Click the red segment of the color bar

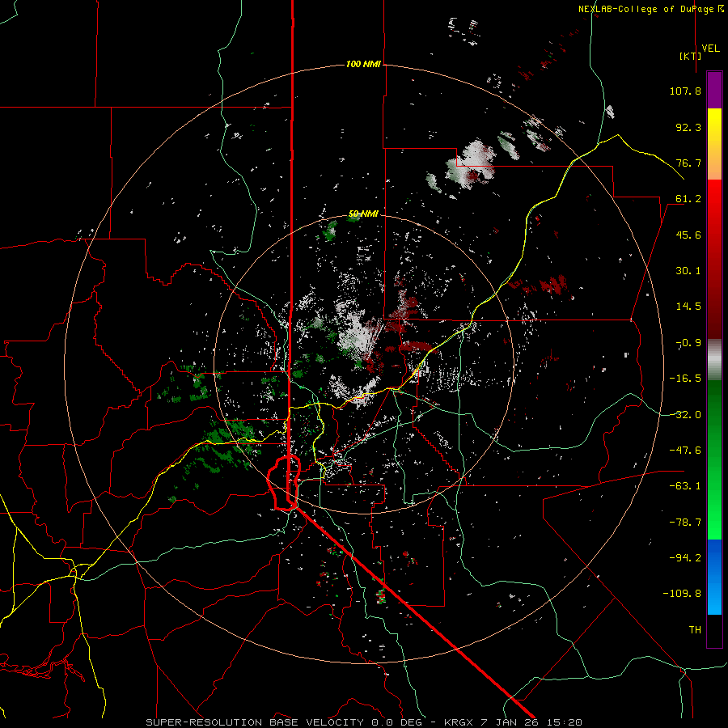point(714,259)
